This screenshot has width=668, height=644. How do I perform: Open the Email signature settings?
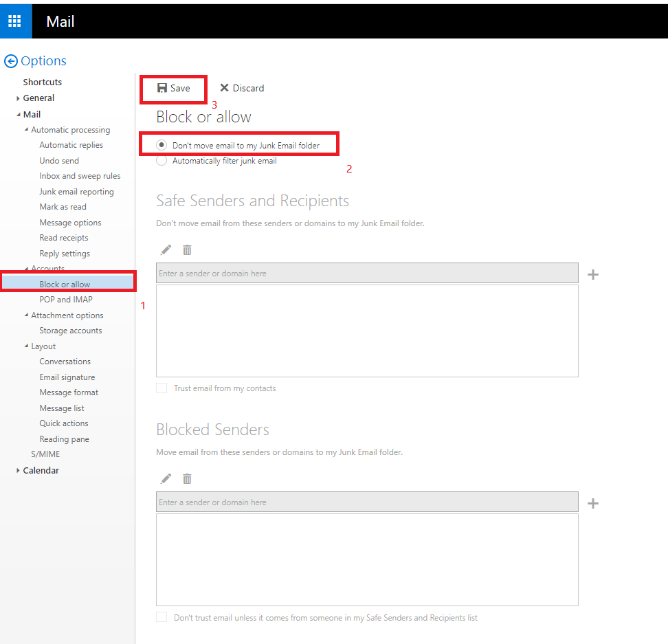pos(67,377)
